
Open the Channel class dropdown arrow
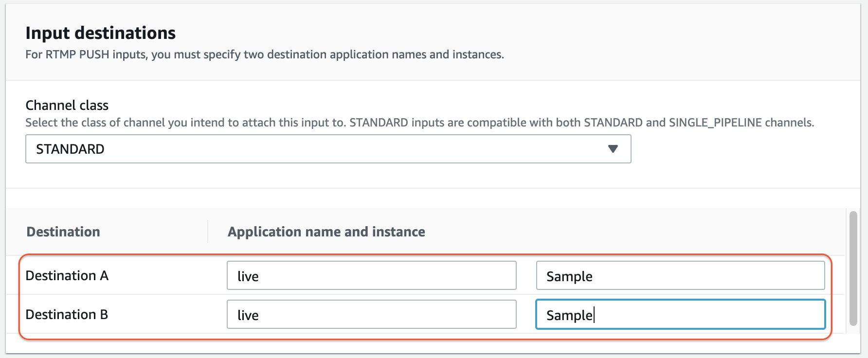click(x=613, y=149)
